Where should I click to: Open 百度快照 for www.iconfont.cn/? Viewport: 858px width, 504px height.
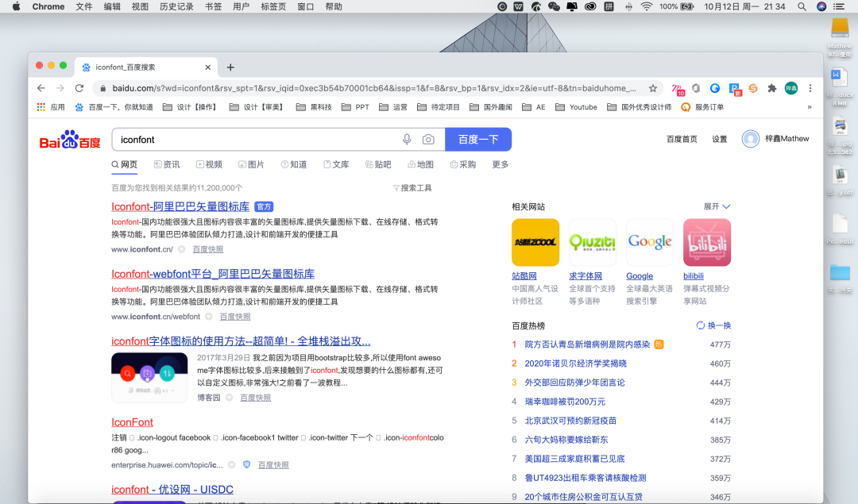tap(208, 249)
